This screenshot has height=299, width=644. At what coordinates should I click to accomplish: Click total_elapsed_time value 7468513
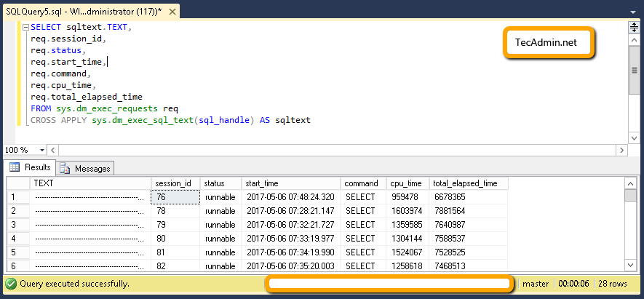click(x=469, y=266)
